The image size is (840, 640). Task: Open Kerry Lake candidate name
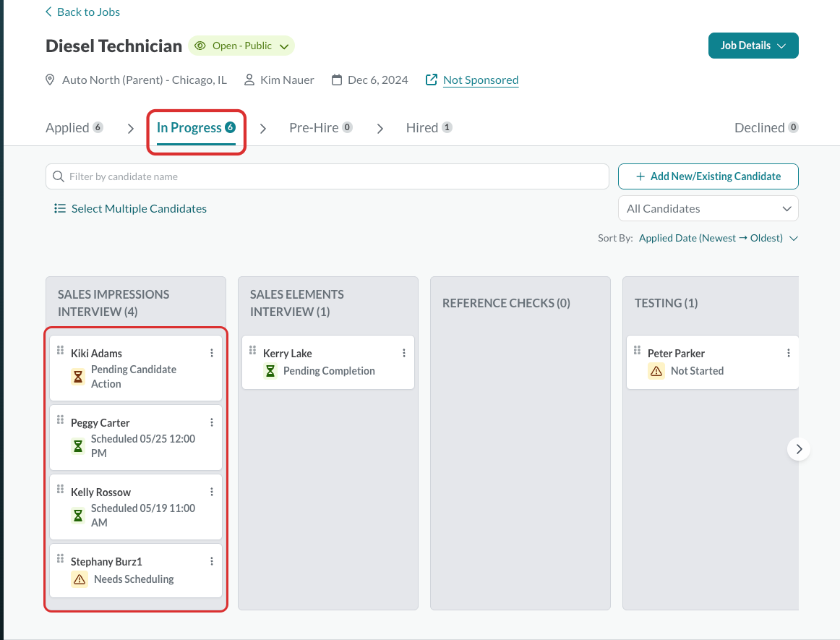point(288,353)
